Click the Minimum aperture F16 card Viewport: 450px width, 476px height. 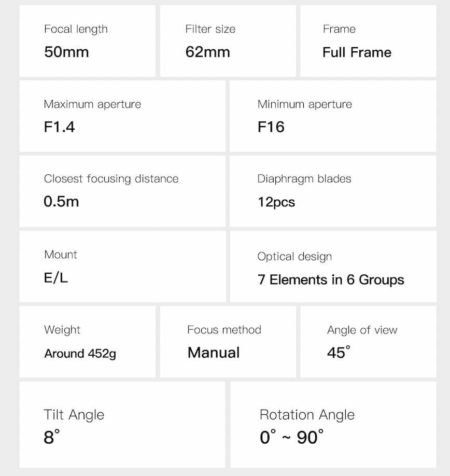[333, 116]
